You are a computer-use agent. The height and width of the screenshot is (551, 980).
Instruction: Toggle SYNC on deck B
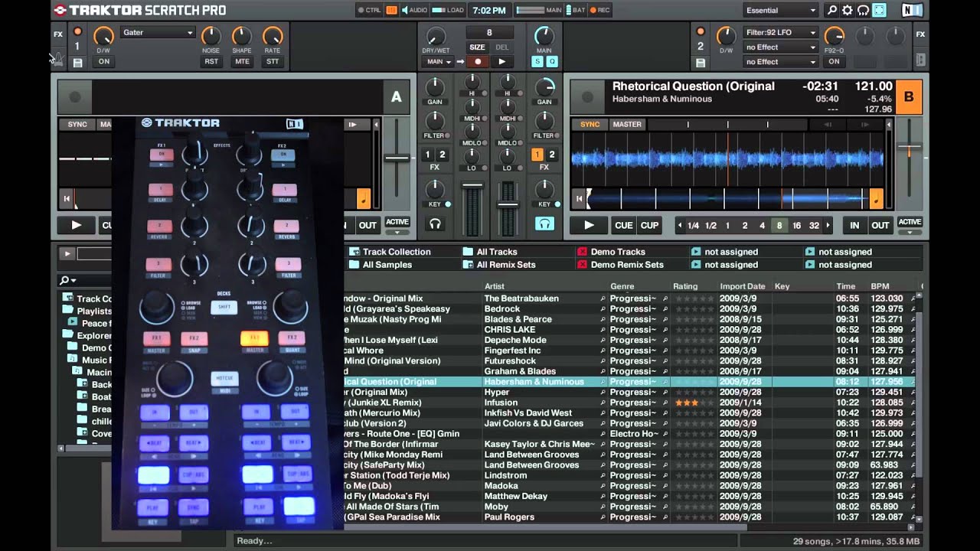coord(590,124)
